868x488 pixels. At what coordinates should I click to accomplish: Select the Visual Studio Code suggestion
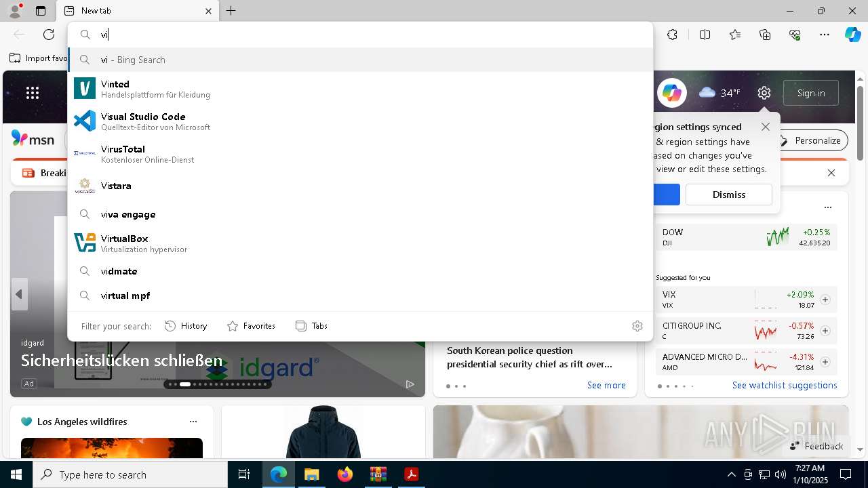pyautogui.click(x=360, y=121)
